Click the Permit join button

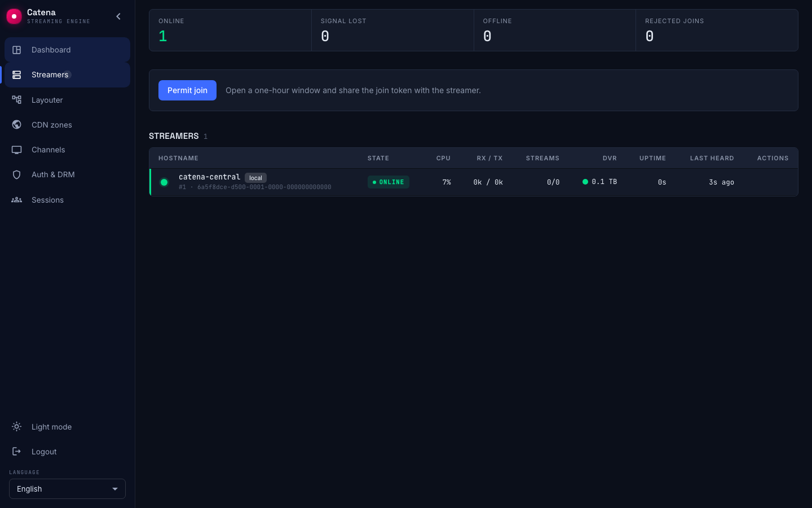coord(187,90)
